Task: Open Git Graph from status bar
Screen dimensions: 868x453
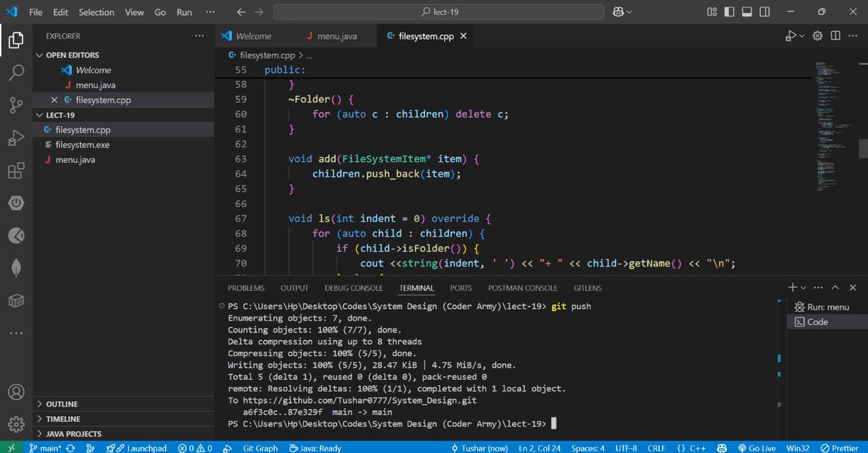Action: [x=260, y=448]
